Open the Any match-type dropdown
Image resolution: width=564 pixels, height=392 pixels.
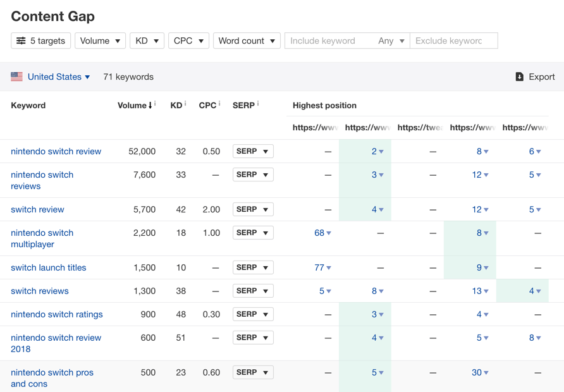click(x=391, y=40)
